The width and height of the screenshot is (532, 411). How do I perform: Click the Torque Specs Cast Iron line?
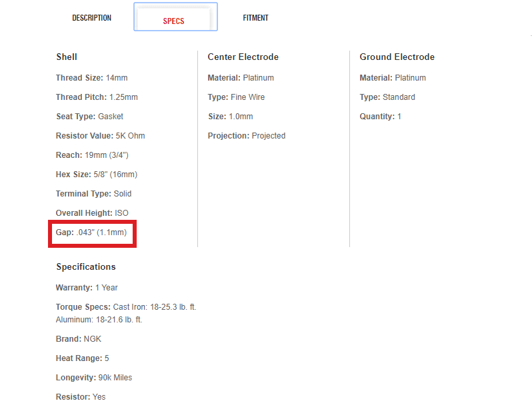pos(126,307)
